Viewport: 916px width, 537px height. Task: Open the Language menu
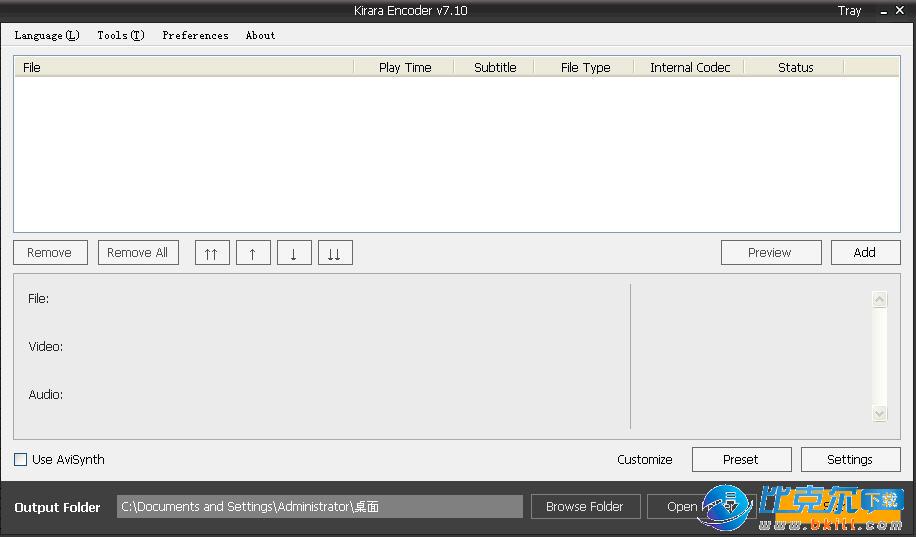click(x=47, y=35)
